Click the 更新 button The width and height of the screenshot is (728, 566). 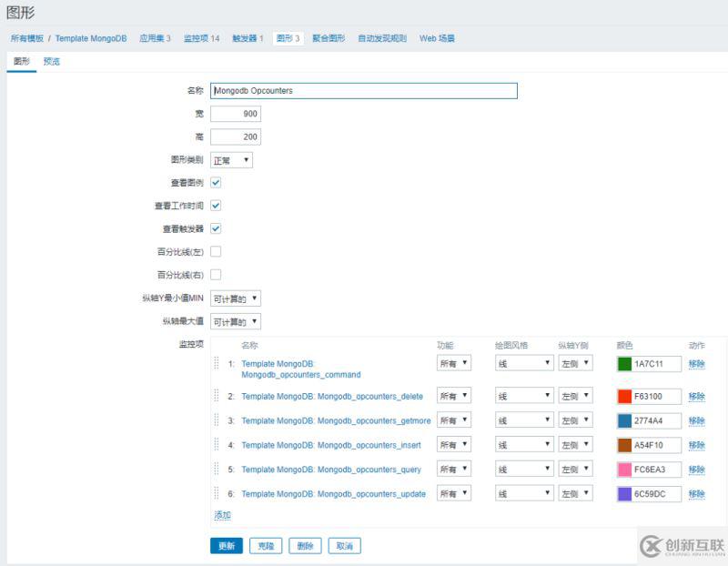(x=227, y=546)
